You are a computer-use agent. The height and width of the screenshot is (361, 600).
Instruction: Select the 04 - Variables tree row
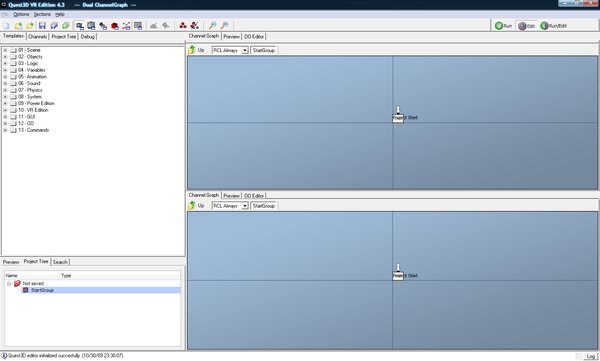[31, 70]
